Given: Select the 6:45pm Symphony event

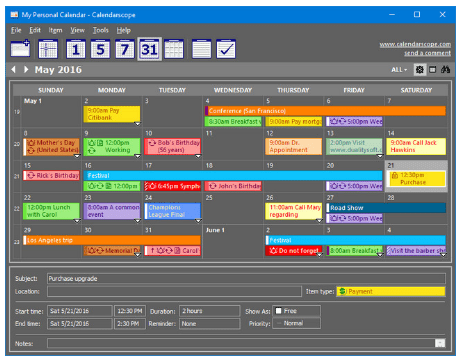Looking at the screenshot, I should 172,186.
